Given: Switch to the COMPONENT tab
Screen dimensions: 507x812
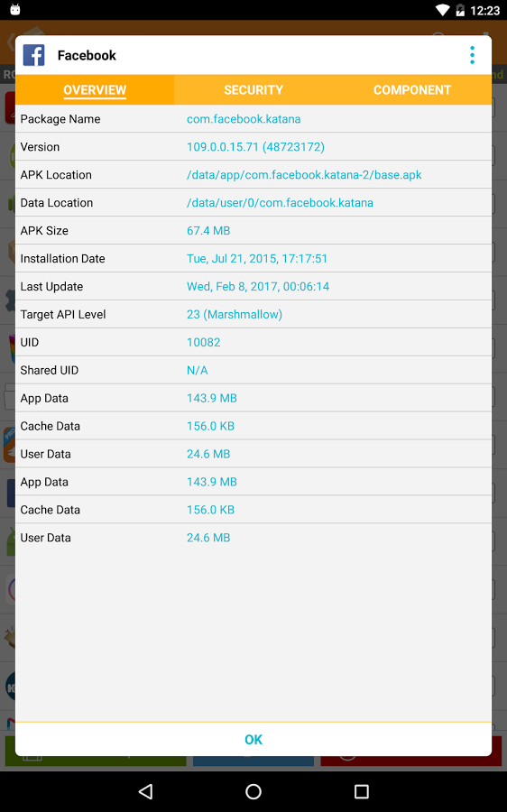Looking at the screenshot, I should pos(411,89).
